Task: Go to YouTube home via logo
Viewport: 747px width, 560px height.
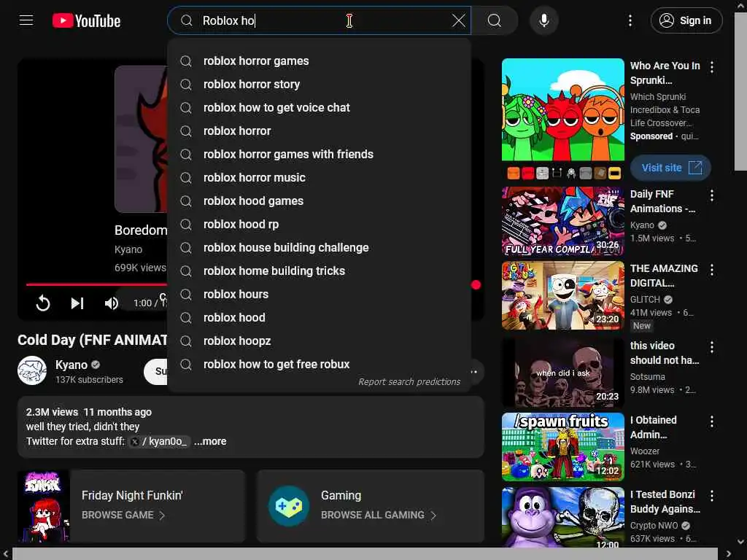Action: pos(86,20)
